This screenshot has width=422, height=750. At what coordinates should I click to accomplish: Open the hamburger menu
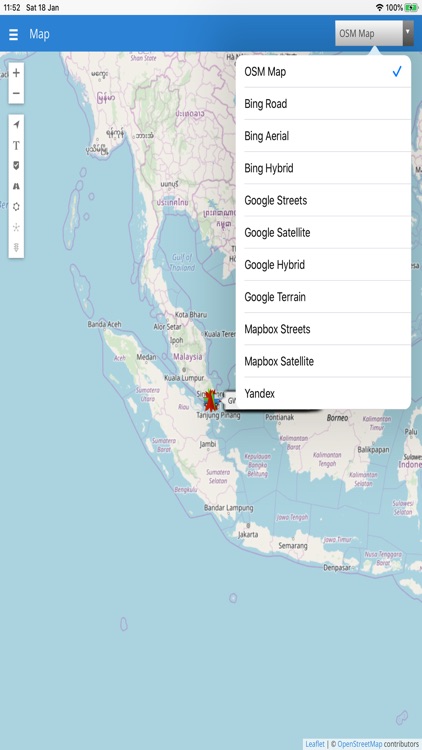pos(13,34)
